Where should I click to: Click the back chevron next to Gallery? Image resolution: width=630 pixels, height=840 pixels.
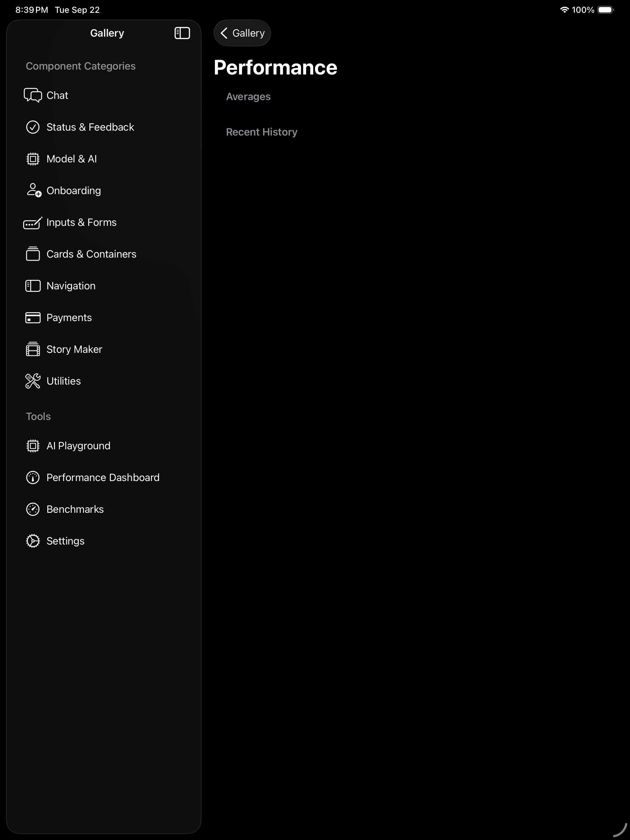(x=224, y=33)
